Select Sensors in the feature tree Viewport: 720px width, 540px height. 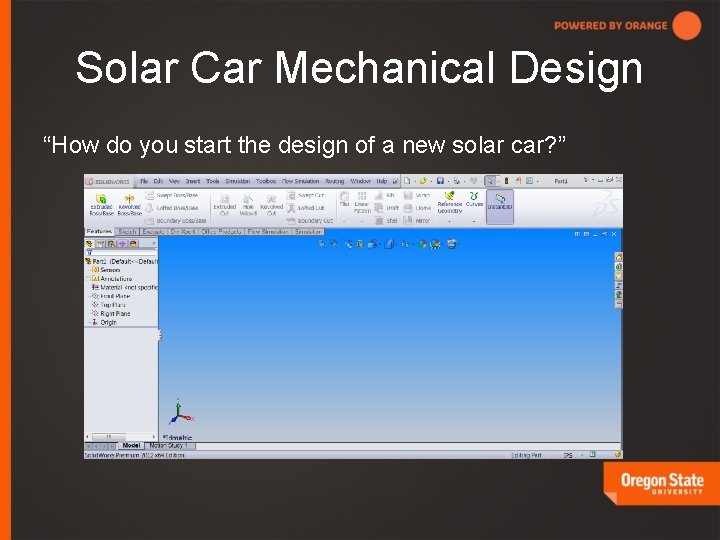(106, 270)
